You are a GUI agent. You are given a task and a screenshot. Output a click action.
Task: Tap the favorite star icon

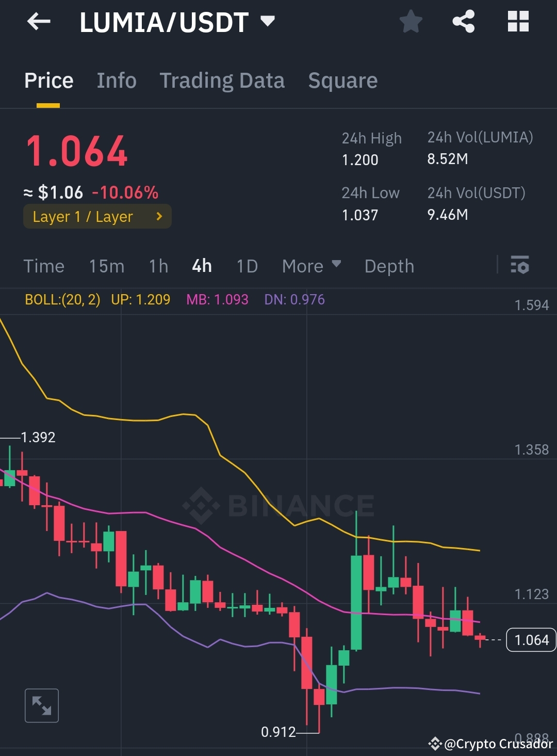411,21
